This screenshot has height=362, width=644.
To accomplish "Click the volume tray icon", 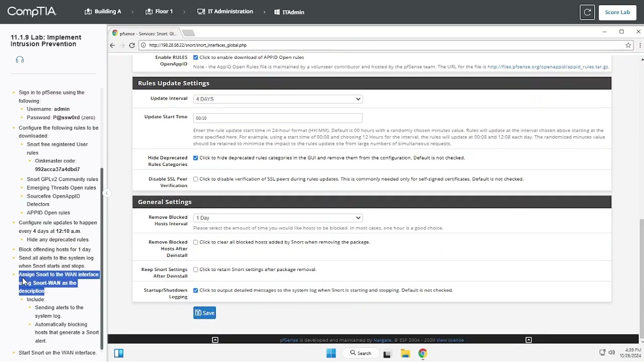I will pos(611,352).
